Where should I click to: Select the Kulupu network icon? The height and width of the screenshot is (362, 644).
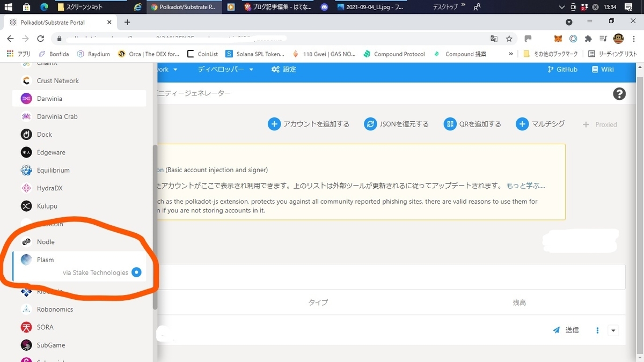[26, 206]
